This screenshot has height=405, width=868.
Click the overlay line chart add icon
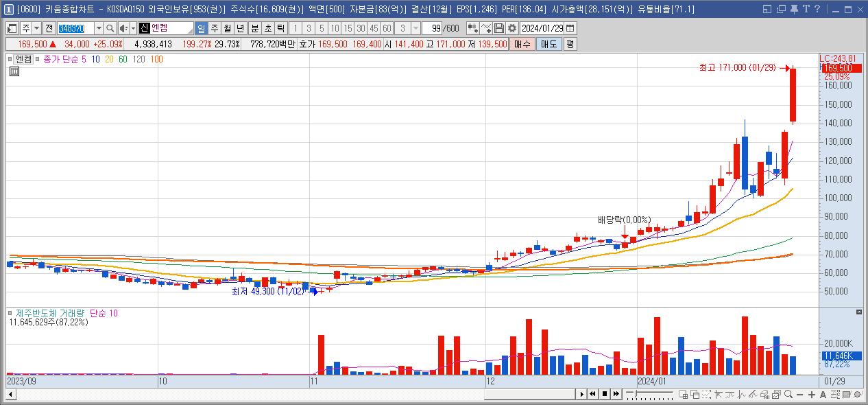[485, 28]
